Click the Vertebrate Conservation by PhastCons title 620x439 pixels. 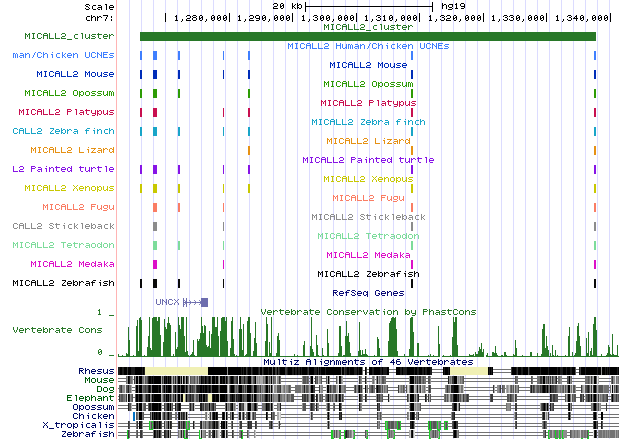coord(368,312)
